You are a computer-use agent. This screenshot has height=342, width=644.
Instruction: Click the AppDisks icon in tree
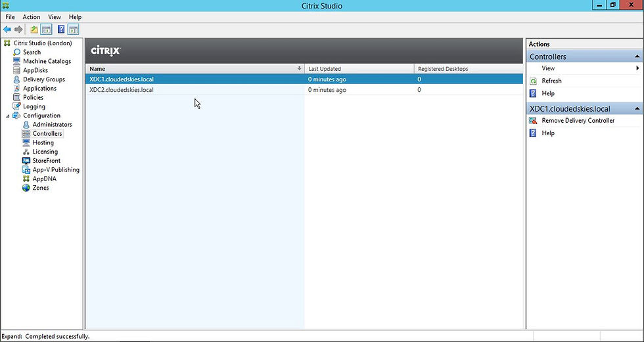tap(16, 70)
